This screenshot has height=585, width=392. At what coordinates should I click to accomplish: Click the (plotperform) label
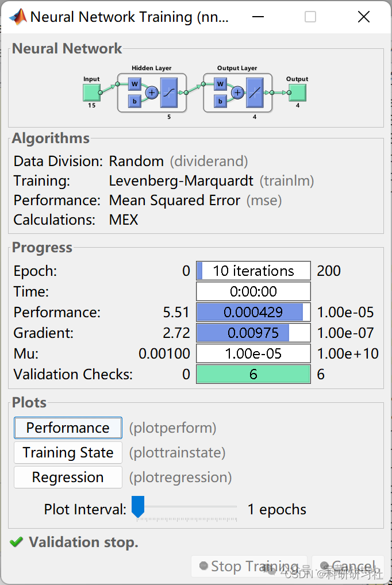pos(173,428)
